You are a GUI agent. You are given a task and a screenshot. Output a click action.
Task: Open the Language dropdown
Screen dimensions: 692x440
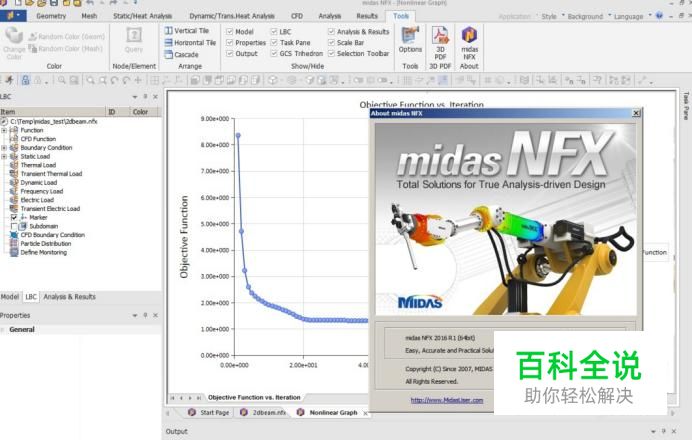click(632, 16)
